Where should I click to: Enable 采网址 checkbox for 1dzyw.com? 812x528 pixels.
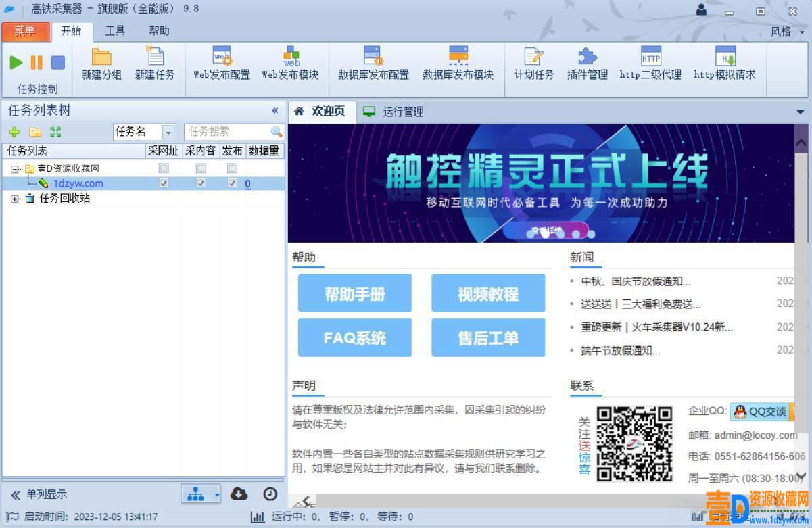[x=163, y=183]
